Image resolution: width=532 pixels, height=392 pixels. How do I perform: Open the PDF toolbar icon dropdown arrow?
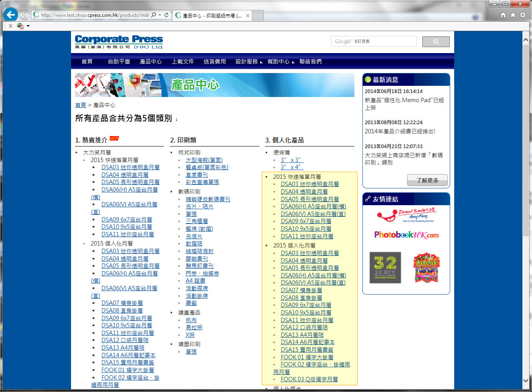(28, 26)
